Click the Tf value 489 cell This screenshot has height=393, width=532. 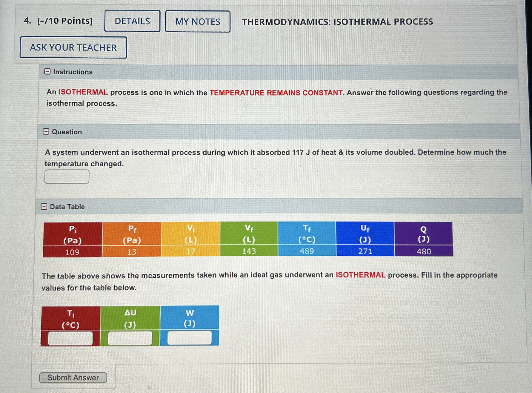[x=308, y=251]
